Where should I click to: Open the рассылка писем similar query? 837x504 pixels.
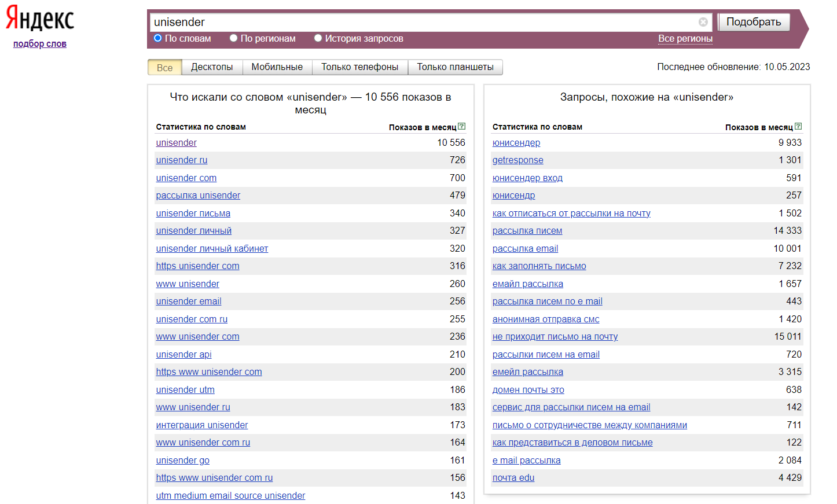pyautogui.click(x=527, y=231)
